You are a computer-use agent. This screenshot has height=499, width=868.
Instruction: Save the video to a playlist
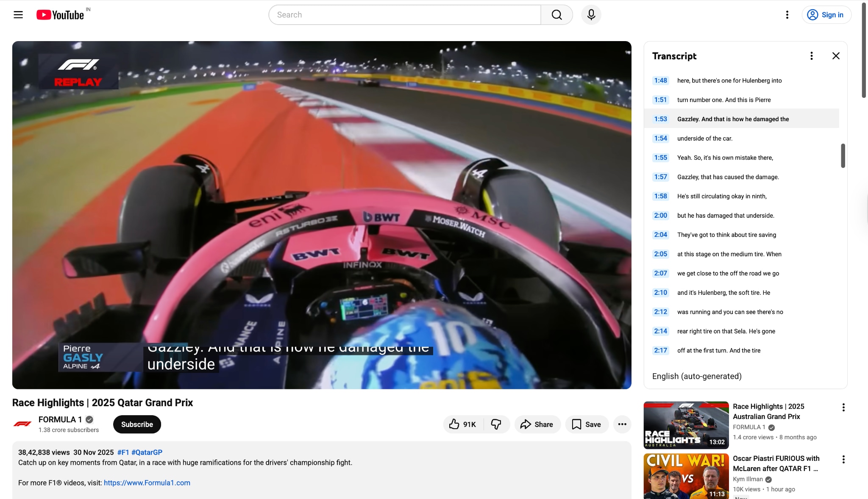pos(586,424)
